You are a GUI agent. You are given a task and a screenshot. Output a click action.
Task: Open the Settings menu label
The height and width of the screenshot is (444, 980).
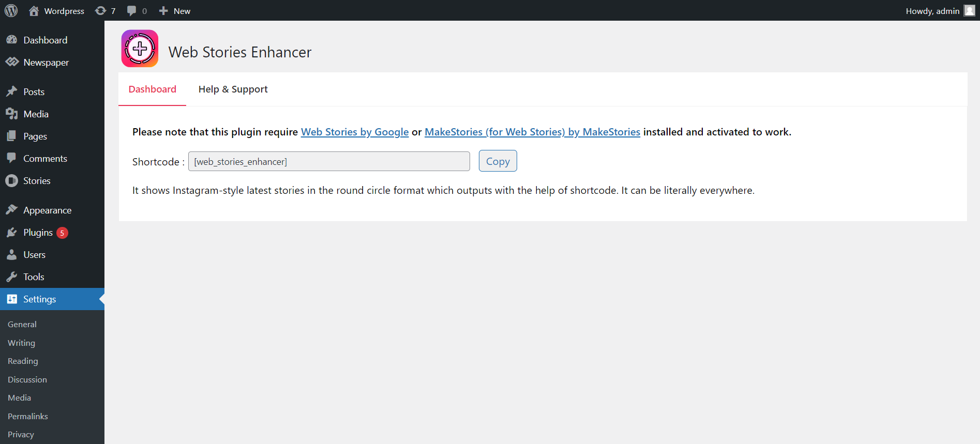[39, 299]
